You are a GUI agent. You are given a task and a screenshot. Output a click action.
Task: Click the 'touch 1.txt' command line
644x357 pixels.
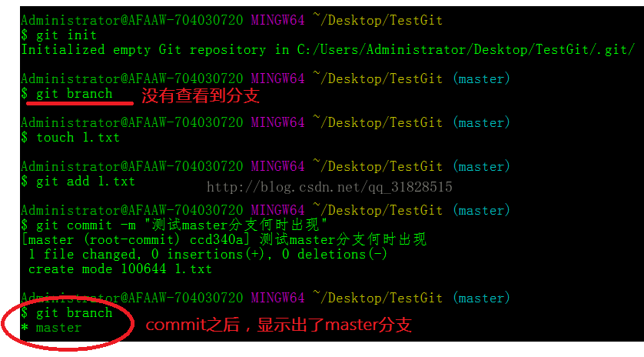point(71,138)
